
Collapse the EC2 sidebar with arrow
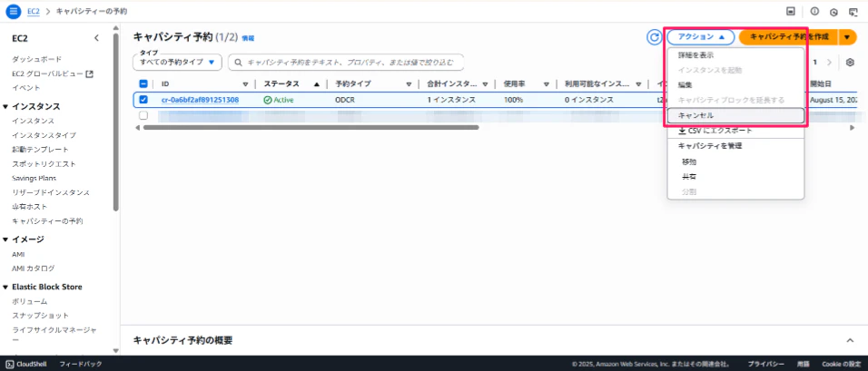click(x=96, y=38)
